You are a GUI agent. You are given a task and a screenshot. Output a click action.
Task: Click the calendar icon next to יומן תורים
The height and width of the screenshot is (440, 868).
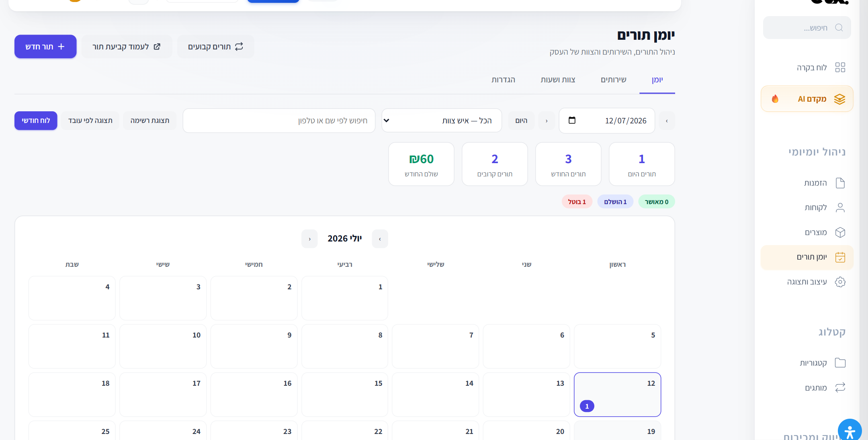[840, 257]
